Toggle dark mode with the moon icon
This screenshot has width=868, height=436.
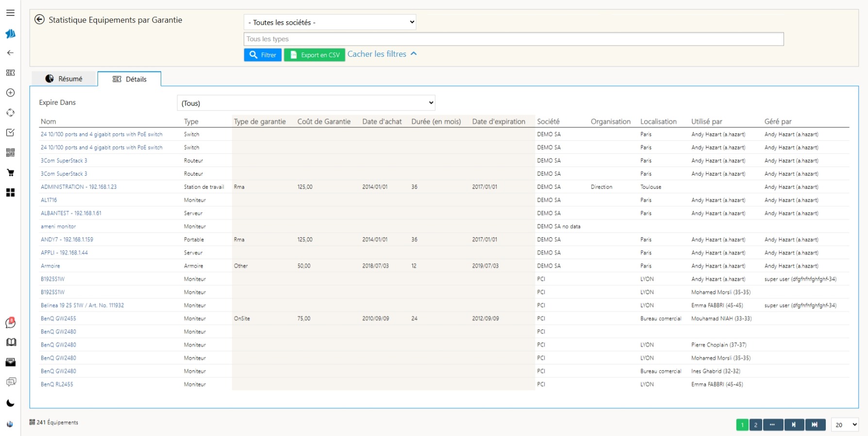(x=10, y=403)
